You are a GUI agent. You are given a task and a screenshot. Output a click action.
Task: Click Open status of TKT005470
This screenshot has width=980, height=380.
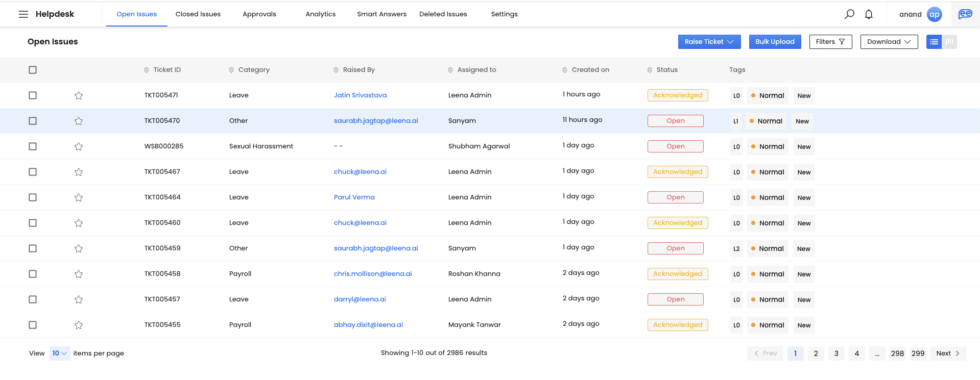(x=676, y=121)
